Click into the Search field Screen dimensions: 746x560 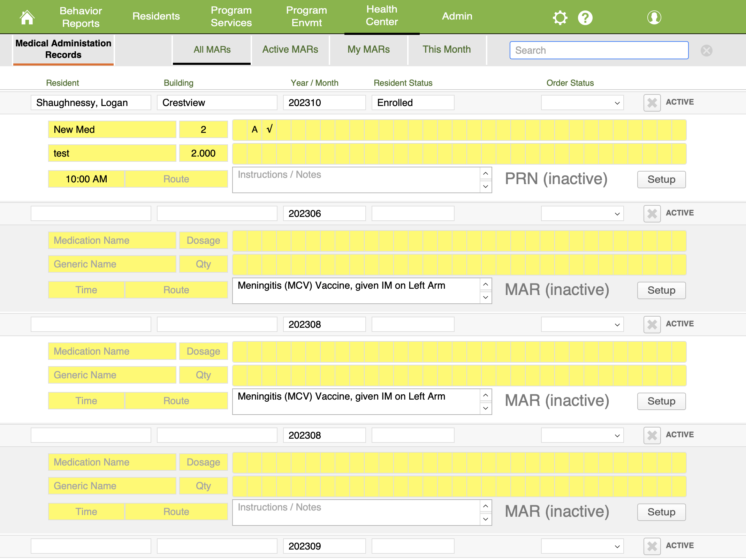tap(599, 50)
